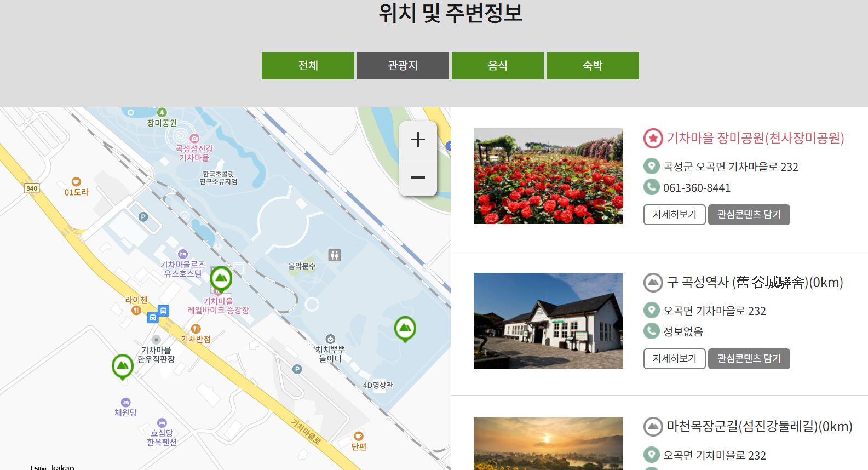Select the 전체 tab

tap(308, 66)
